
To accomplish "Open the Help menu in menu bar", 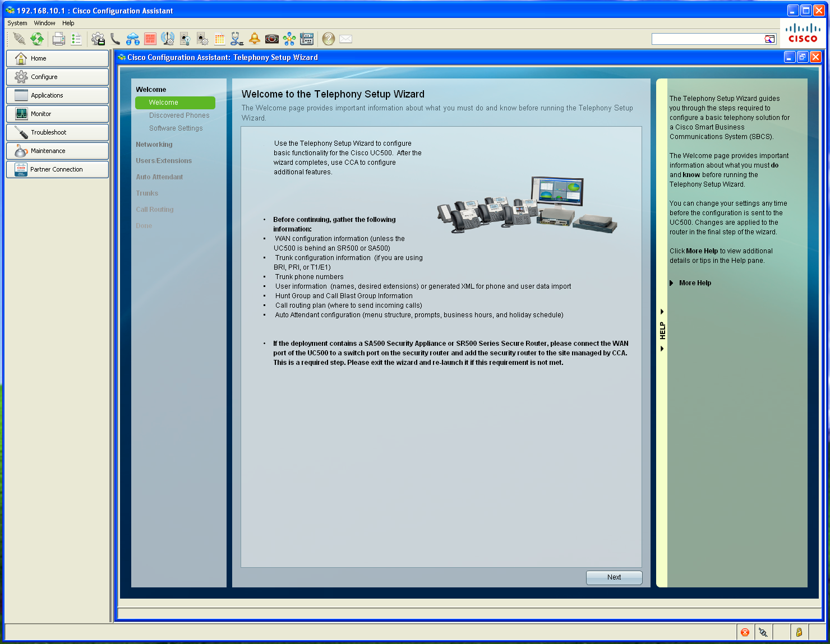I will point(68,23).
